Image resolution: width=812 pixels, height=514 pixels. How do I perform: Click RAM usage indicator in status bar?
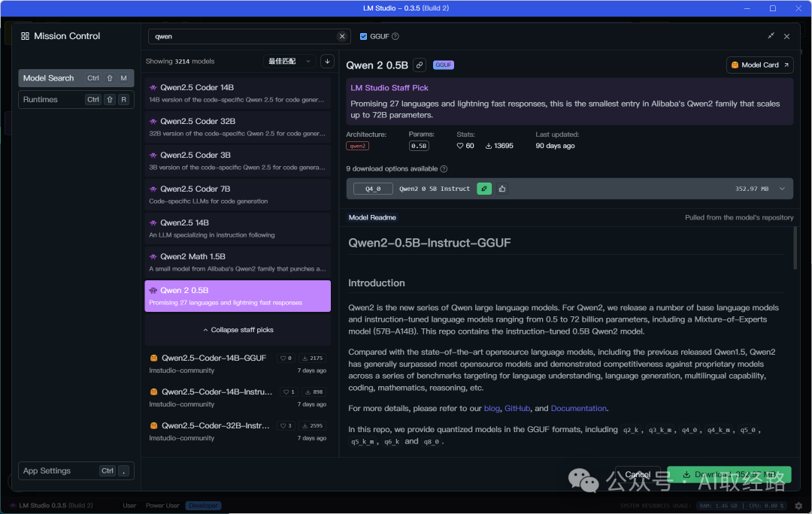(x=718, y=506)
